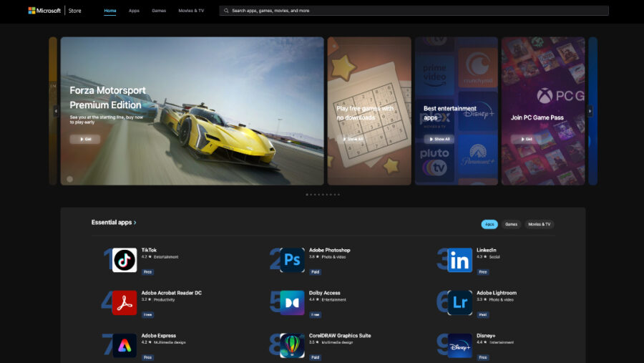Click the Free badge under TikTok
The width and height of the screenshot is (644, 363).
[147, 272]
